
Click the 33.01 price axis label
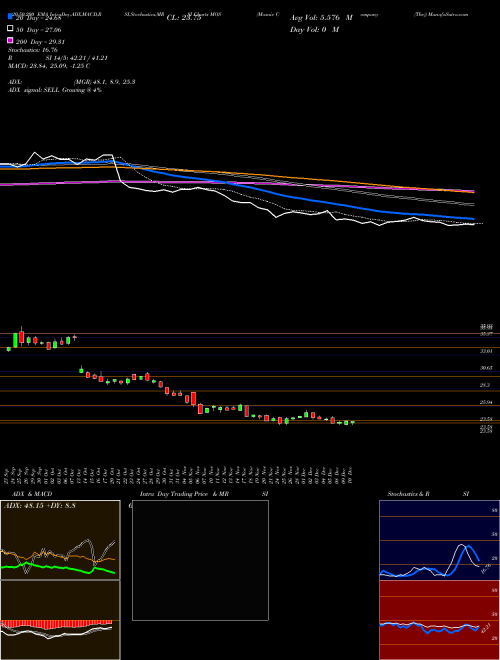(x=486, y=351)
